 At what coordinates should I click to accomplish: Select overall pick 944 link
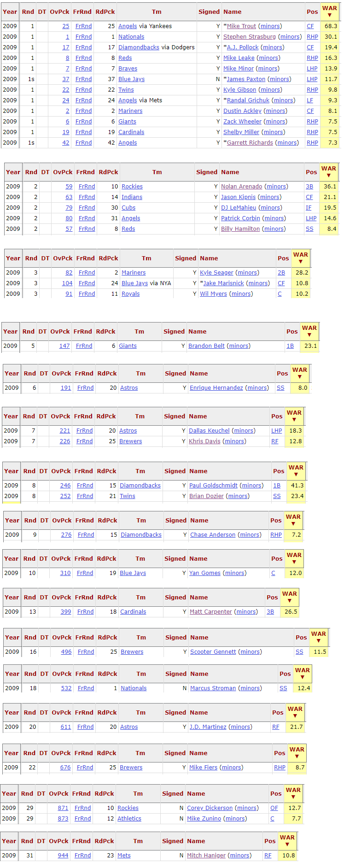pyautogui.click(x=63, y=856)
